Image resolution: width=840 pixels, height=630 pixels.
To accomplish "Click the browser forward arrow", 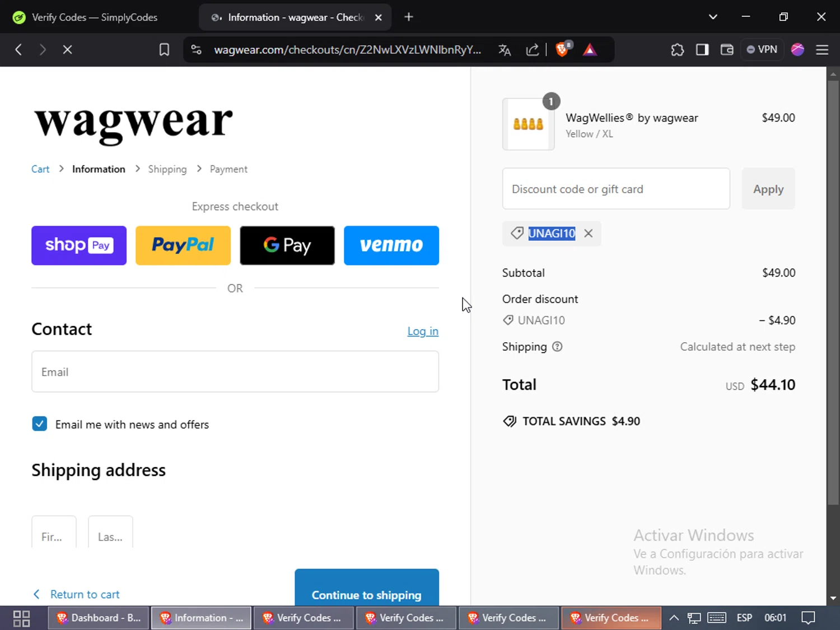I will click(x=43, y=50).
